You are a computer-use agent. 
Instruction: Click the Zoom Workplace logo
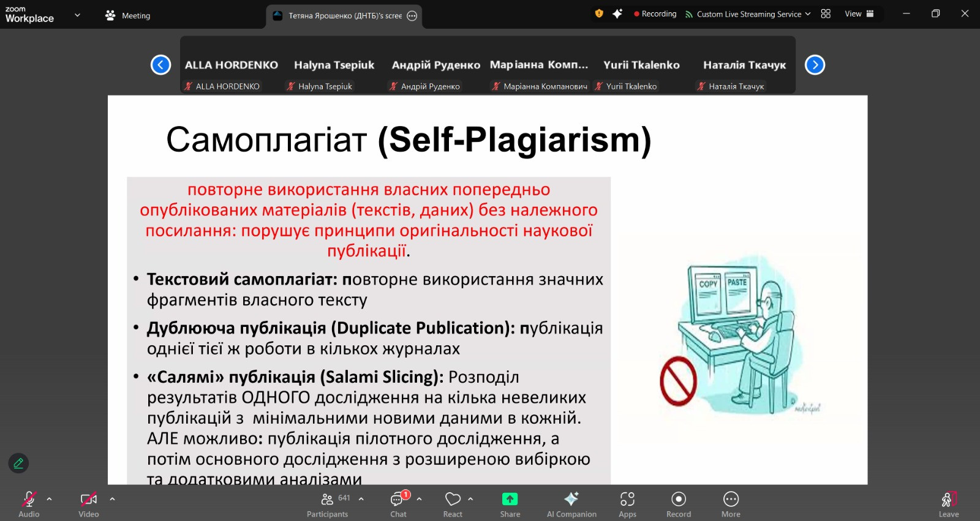(29, 15)
